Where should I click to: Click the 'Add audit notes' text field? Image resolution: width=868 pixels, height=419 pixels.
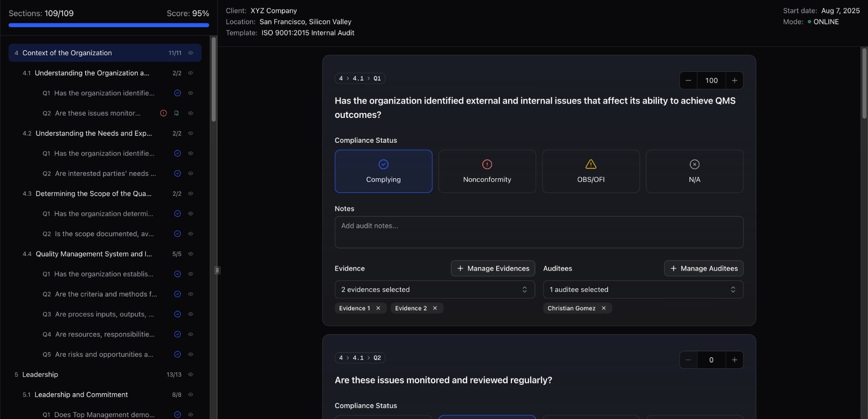[538, 232]
